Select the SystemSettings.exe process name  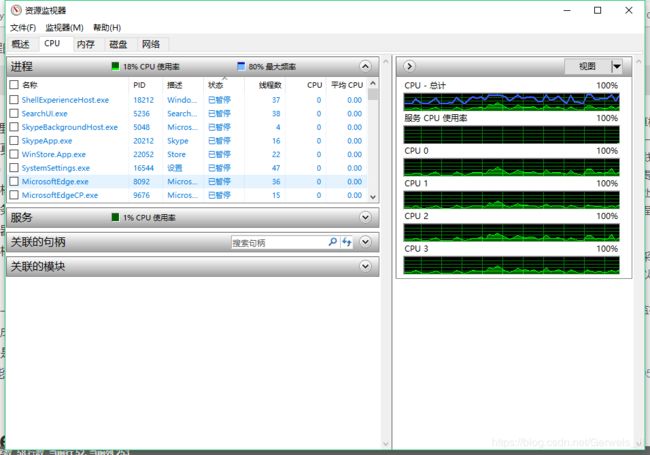coord(56,168)
